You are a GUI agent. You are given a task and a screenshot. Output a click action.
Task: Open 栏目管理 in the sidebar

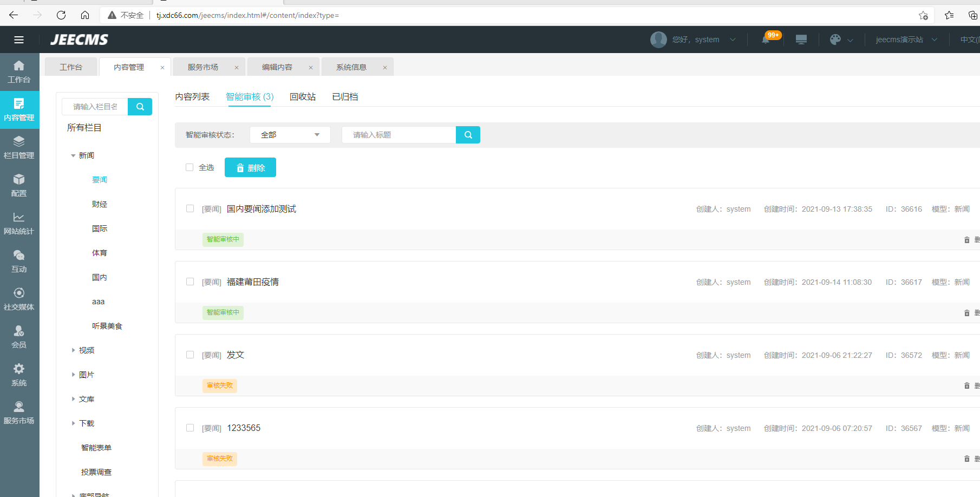point(19,148)
